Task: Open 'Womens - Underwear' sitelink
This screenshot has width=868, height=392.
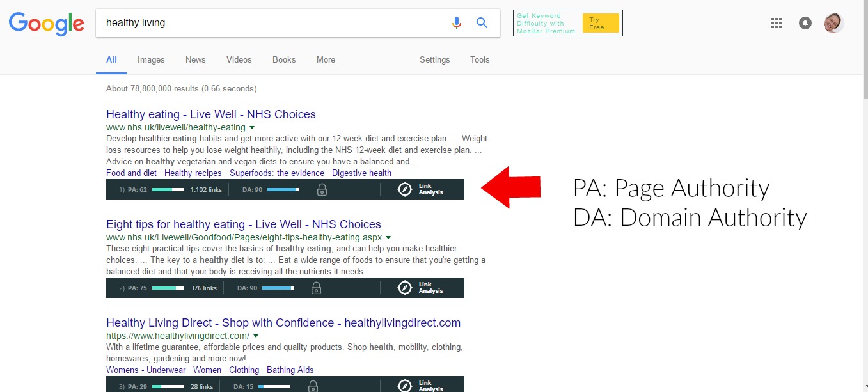Action: [x=146, y=370]
